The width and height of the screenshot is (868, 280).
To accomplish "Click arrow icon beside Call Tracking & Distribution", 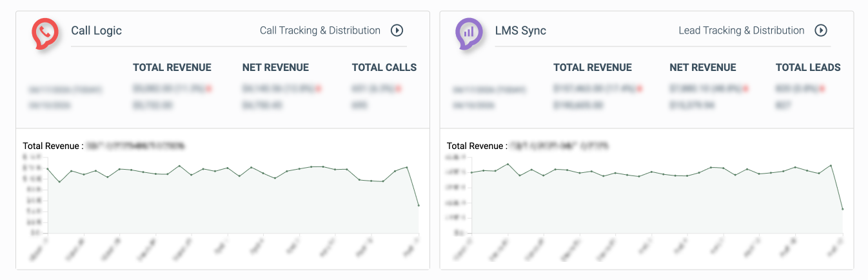I will 397,30.
